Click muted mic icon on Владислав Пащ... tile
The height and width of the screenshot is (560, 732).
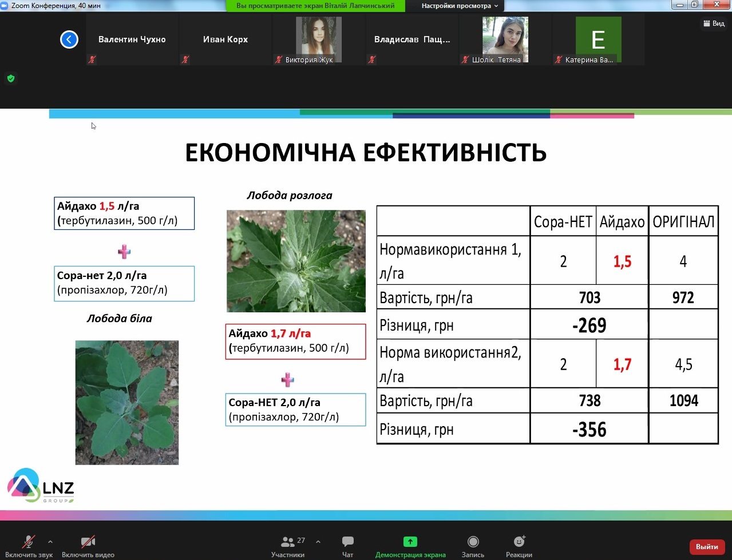[372, 59]
